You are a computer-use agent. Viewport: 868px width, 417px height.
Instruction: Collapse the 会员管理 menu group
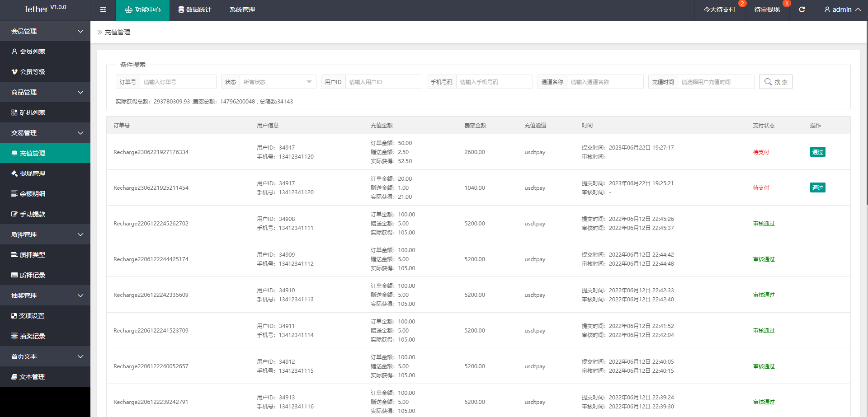[x=45, y=31]
